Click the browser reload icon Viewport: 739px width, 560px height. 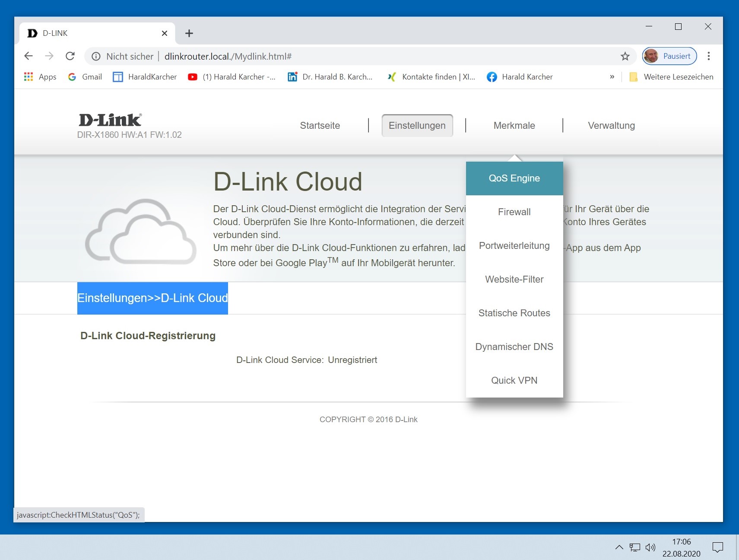[70, 56]
